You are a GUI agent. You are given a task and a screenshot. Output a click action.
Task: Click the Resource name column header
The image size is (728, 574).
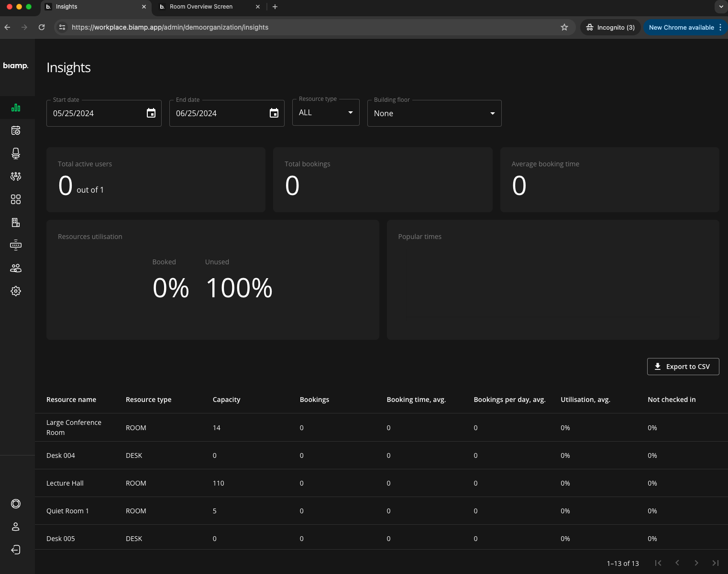(71, 400)
